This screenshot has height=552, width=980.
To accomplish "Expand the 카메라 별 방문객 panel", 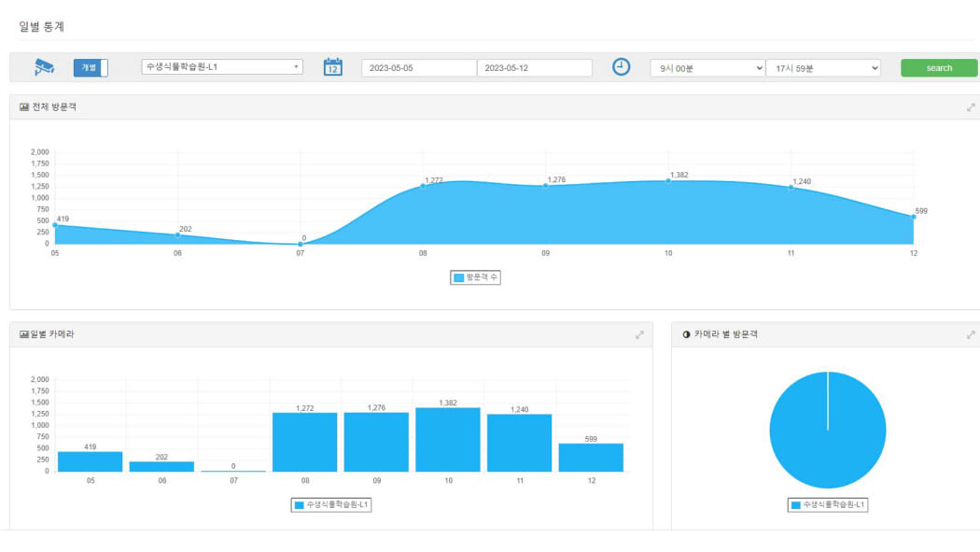I will point(971,334).
